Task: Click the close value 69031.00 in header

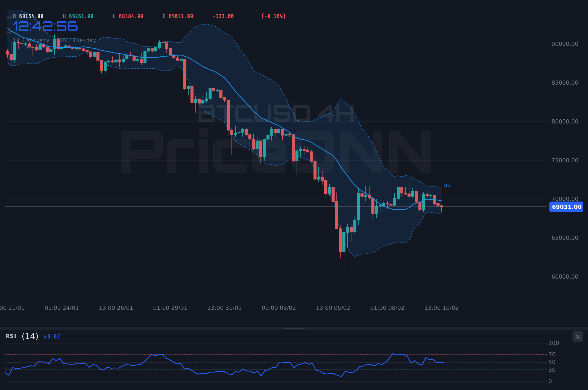Action: [x=181, y=16]
